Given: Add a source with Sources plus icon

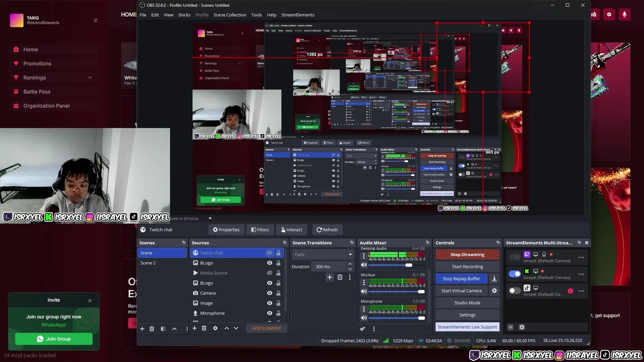Looking at the screenshot, I should (x=194, y=328).
